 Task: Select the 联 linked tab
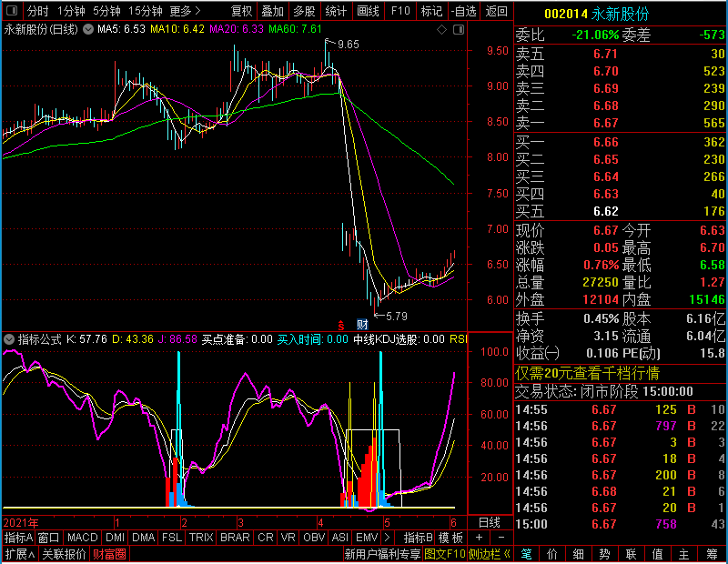pyautogui.click(x=631, y=554)
